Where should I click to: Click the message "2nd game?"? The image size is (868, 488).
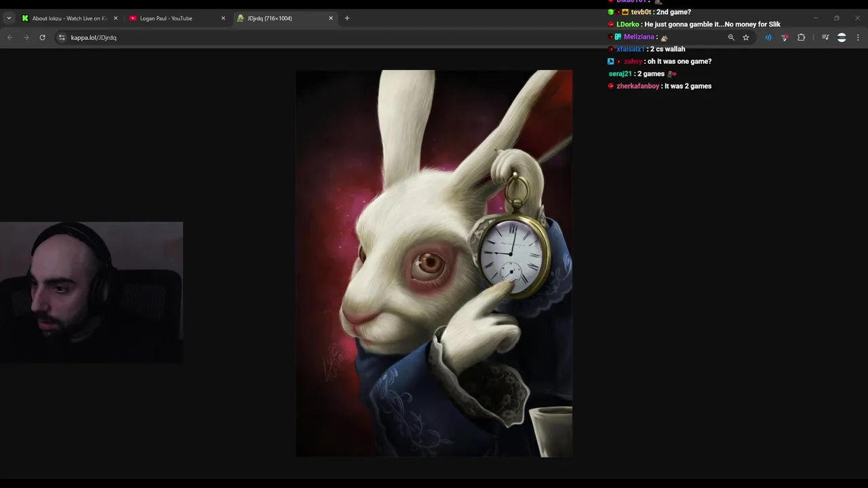(x=673, y=12)
